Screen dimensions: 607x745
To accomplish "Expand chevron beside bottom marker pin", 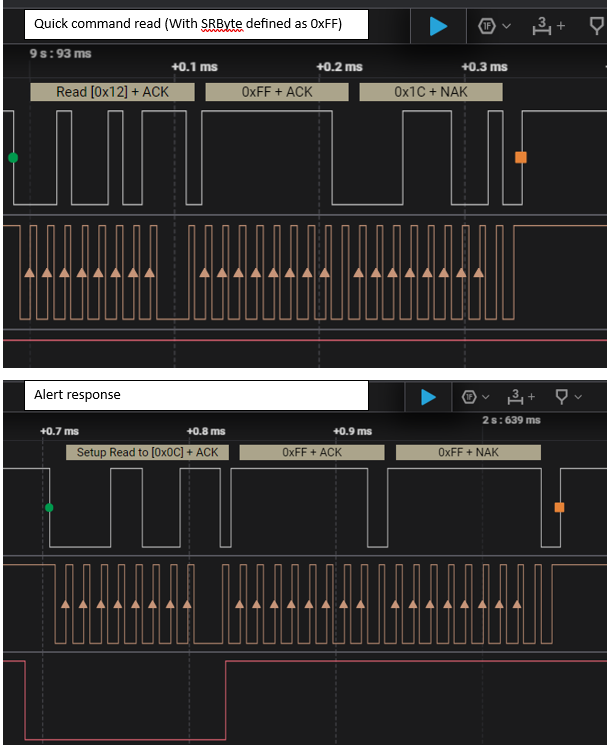I will tap(578, 397).
